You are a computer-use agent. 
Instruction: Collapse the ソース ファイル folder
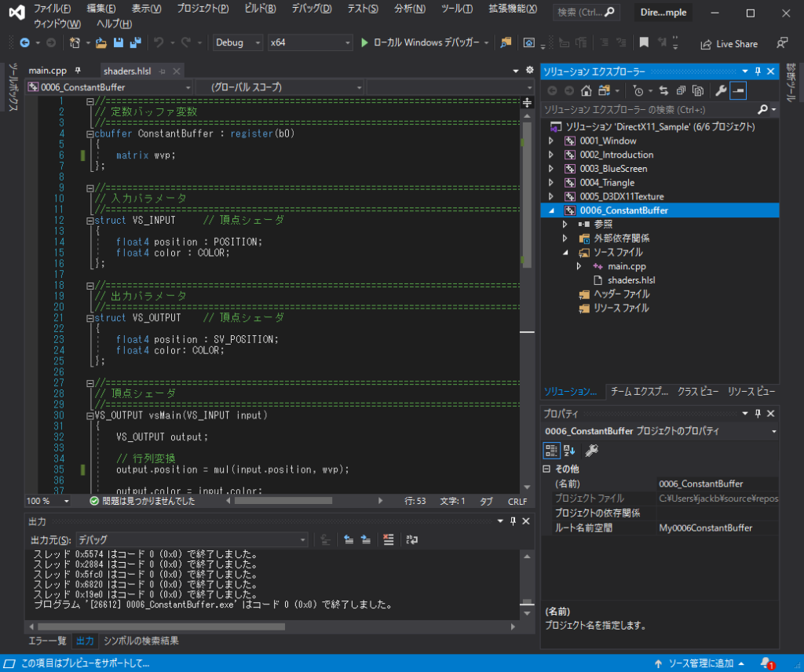pyautogui.click(x=564, y=253)
